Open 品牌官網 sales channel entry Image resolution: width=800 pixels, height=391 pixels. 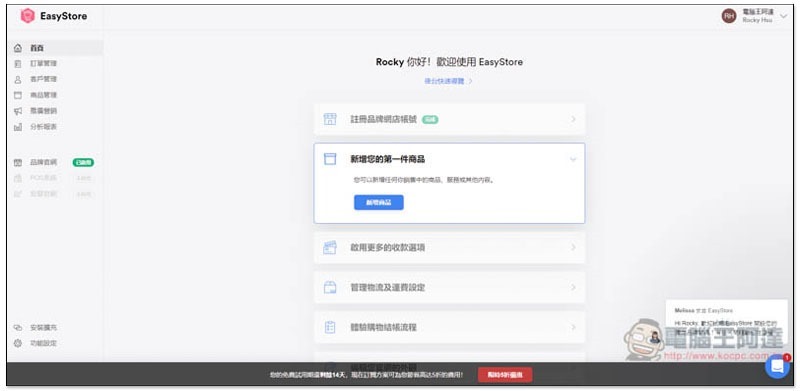click(x=43, y=162)
